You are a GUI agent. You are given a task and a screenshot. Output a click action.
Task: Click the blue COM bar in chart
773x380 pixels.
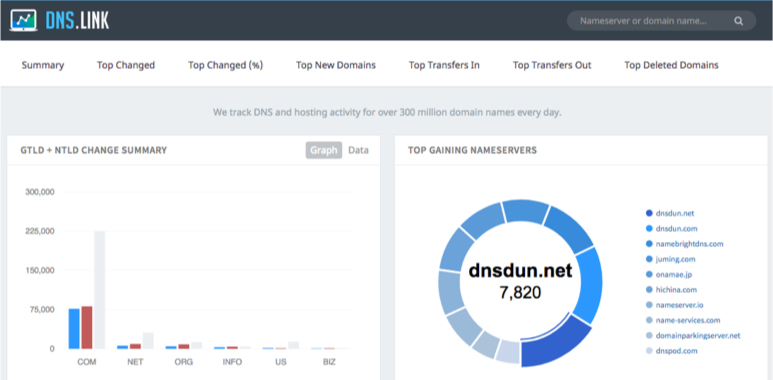coord(74,329)
